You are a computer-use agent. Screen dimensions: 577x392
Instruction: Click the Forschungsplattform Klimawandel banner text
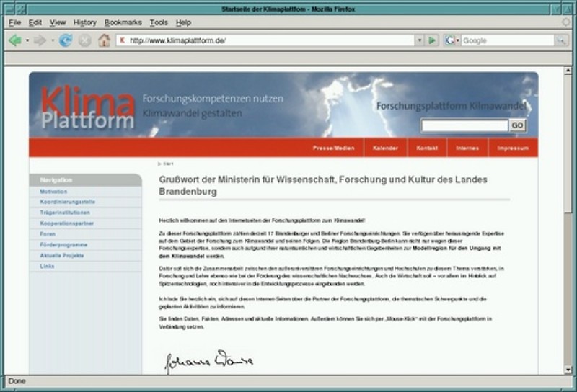pyautogui.click(x=452, y=106)
